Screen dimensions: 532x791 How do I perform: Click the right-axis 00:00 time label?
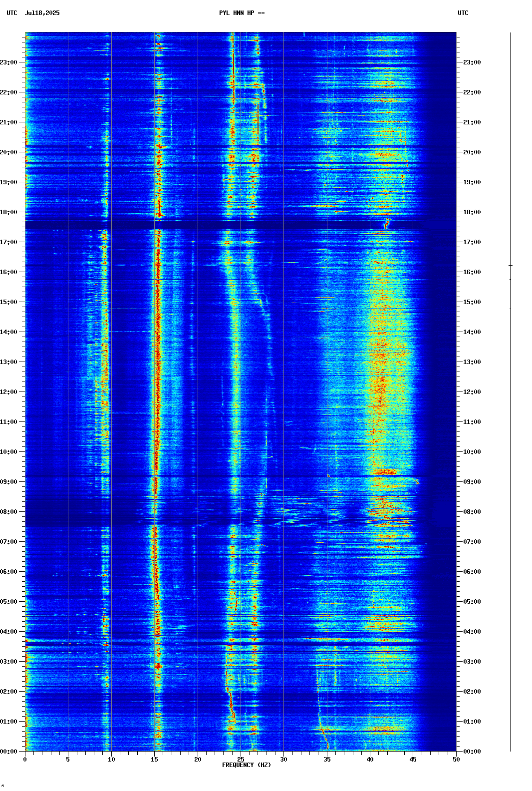coord(472,752)
